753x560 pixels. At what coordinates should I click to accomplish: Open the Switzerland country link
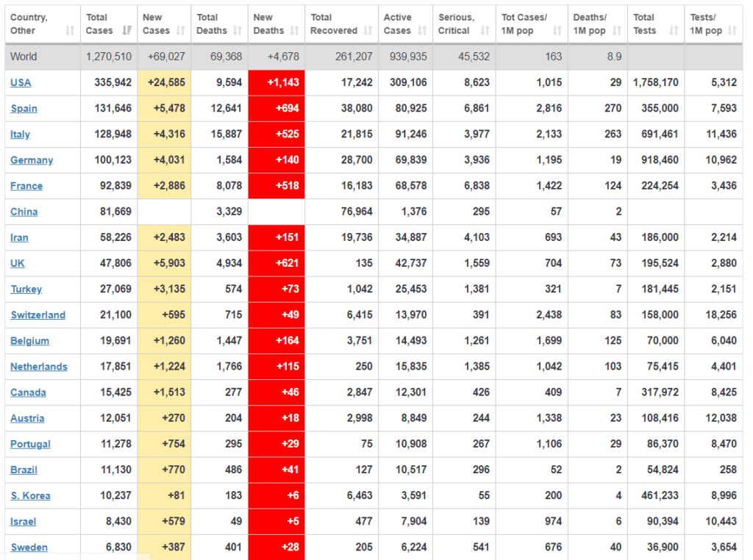(38, 315)
